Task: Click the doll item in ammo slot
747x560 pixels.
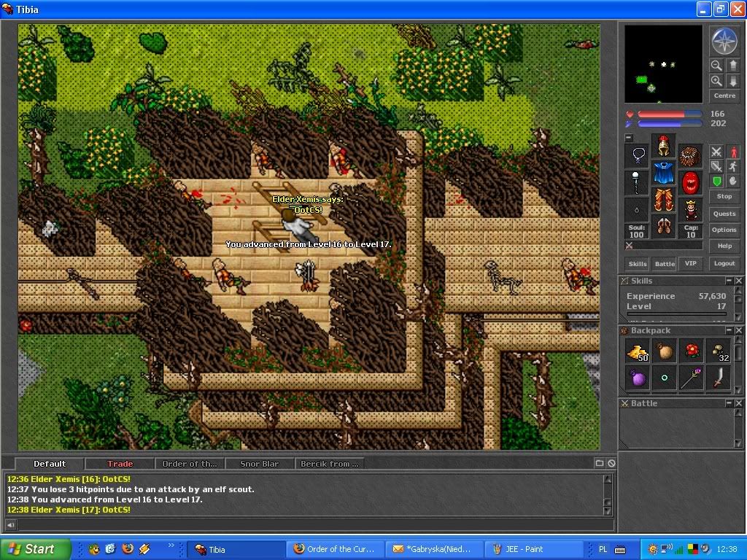Action: (x=690, y=210)
